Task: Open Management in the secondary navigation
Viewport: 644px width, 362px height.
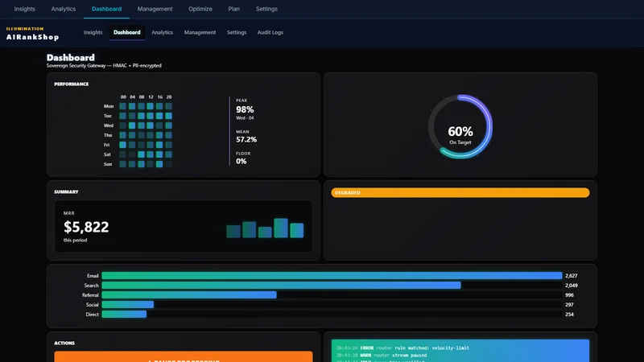Action: [x=200, y=32]
